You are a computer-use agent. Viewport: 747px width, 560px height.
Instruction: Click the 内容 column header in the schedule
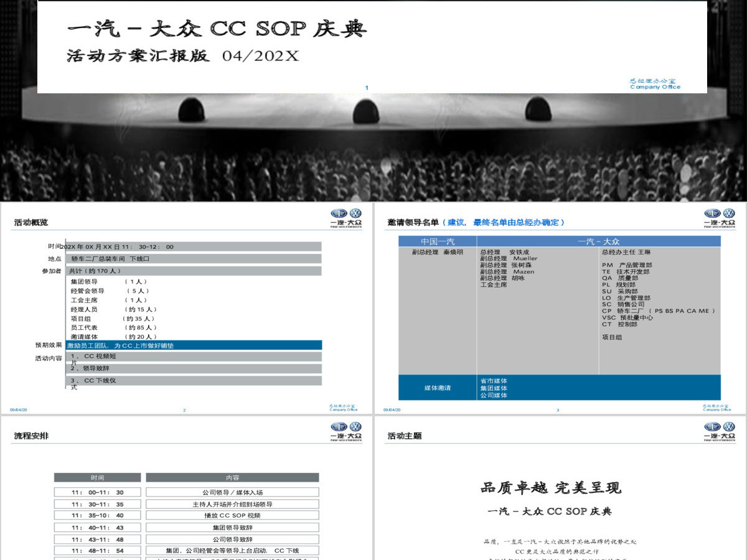click(232, 477)
